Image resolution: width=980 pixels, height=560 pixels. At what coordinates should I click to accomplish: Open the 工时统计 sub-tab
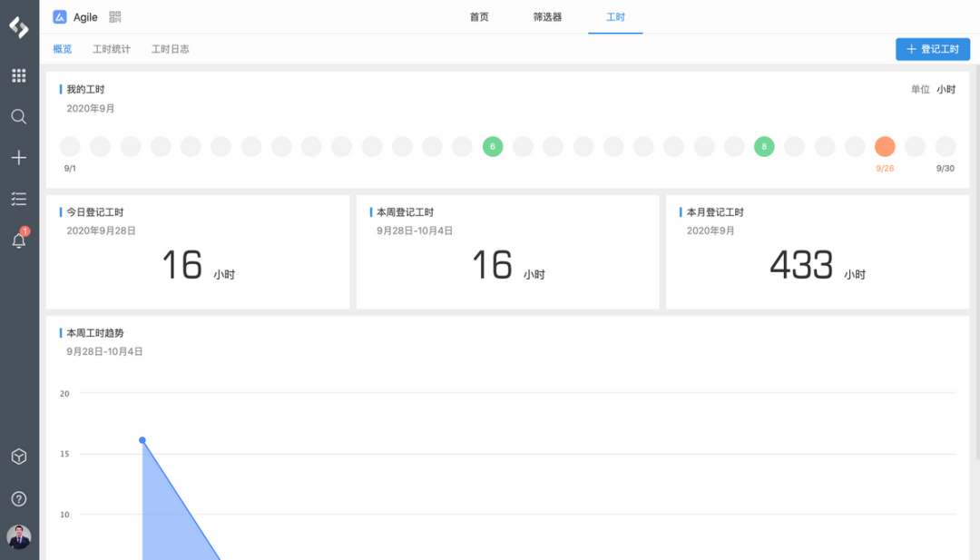(112, 49)
